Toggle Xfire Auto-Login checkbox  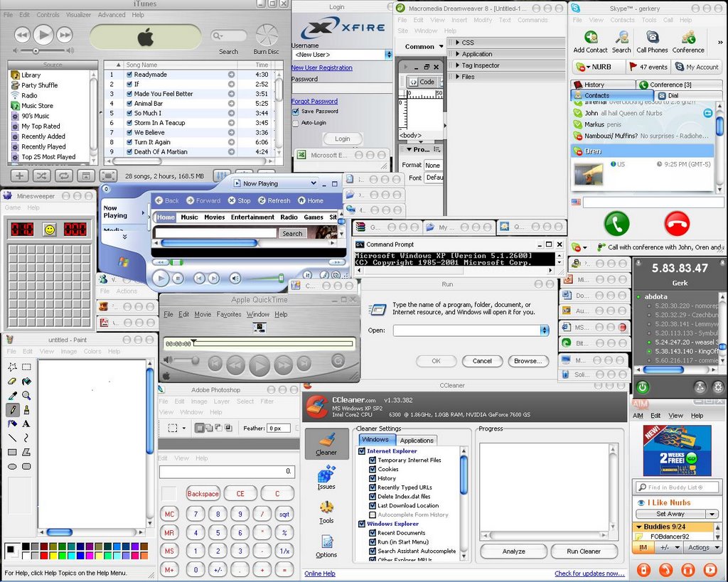(295, 123)
